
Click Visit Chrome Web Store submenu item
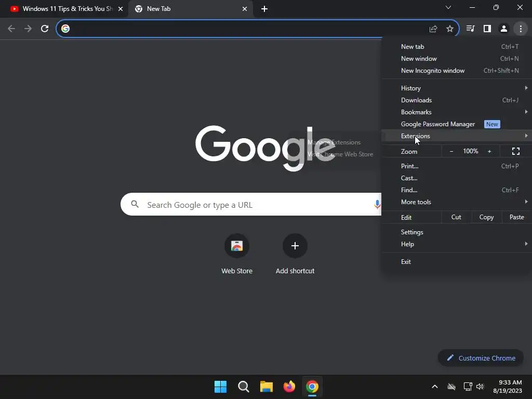[x=340, y=154]
